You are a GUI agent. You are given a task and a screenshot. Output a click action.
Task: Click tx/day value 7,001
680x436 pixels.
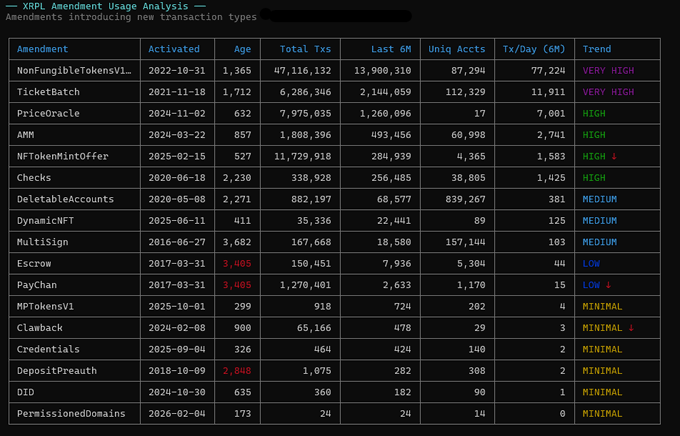(551, 113)
